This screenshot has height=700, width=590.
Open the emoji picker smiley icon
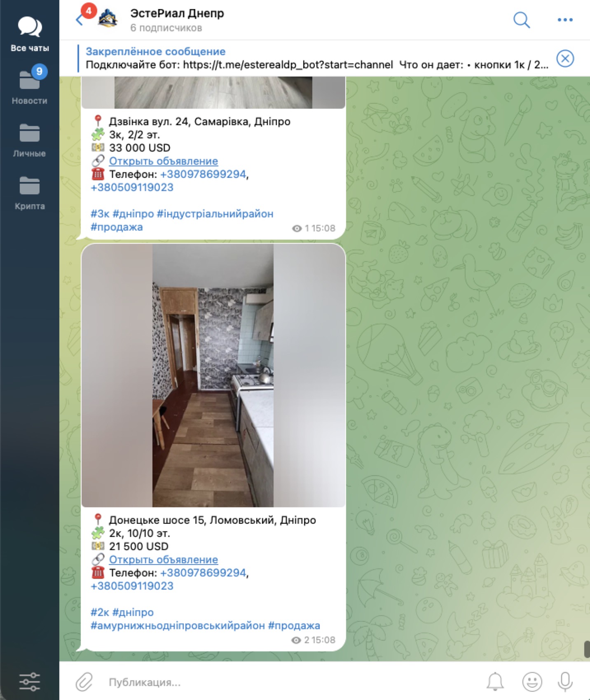[532, 682]
